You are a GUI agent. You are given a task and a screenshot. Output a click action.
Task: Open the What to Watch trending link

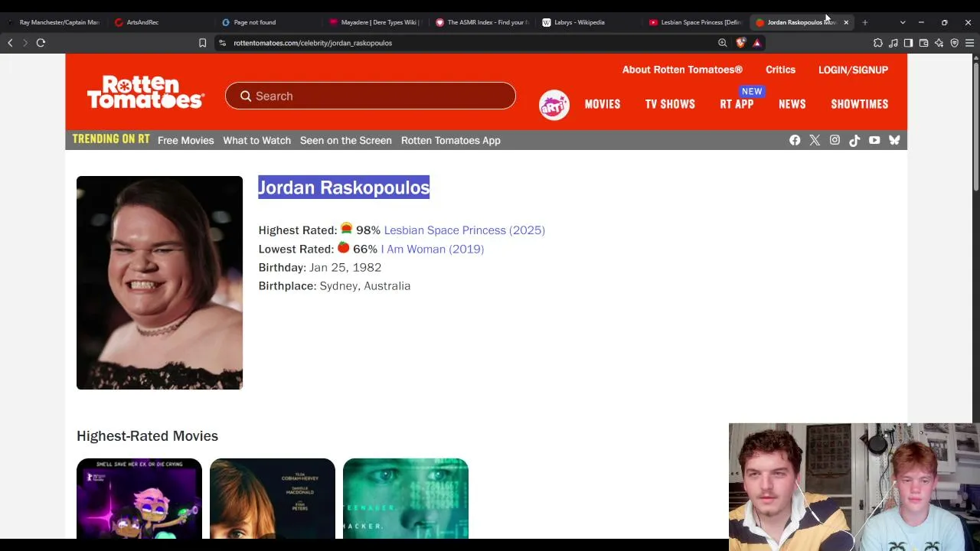tap(257, 140)
